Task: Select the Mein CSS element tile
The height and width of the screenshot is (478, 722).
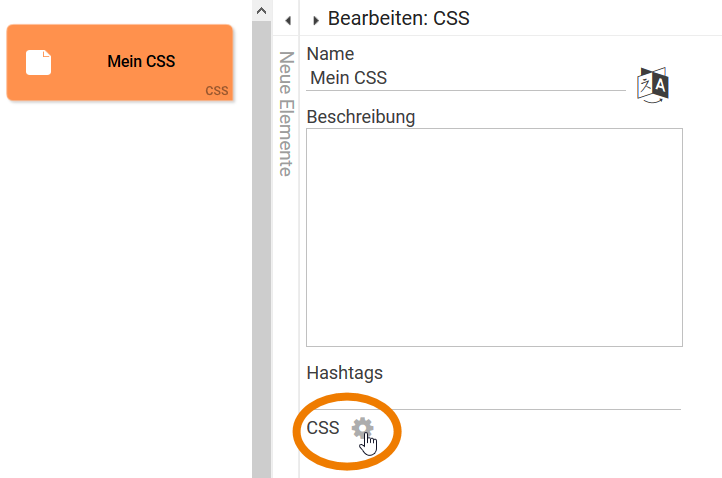Action: tap(119, 62)
